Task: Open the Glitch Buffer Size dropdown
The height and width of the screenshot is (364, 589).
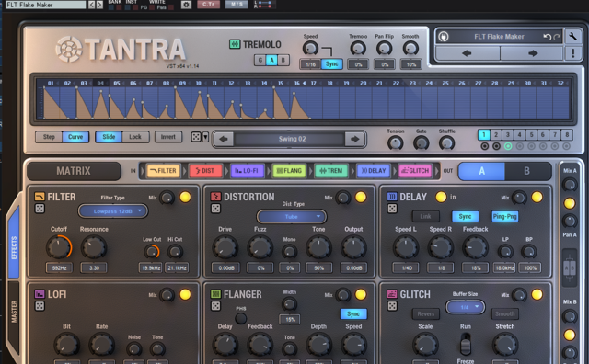Action: pos(465,307)
